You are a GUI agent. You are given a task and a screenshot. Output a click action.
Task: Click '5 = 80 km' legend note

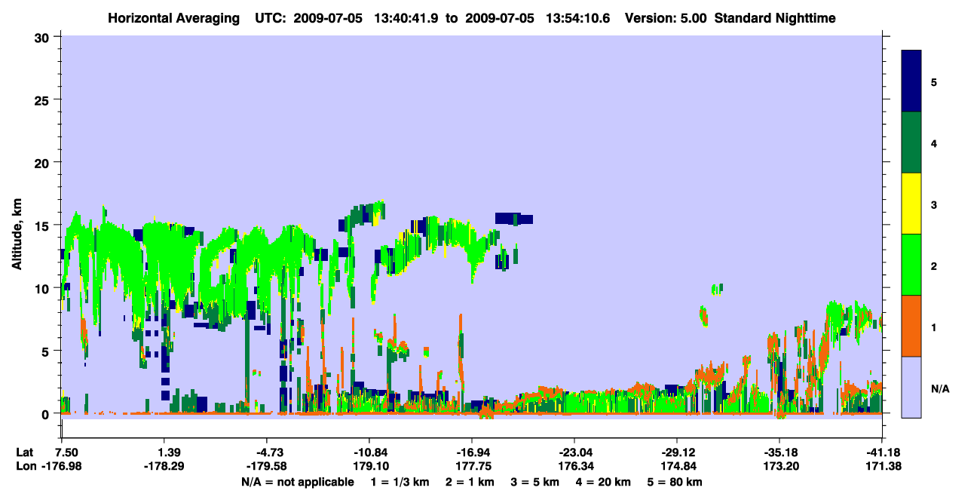(x=675, y=481)
